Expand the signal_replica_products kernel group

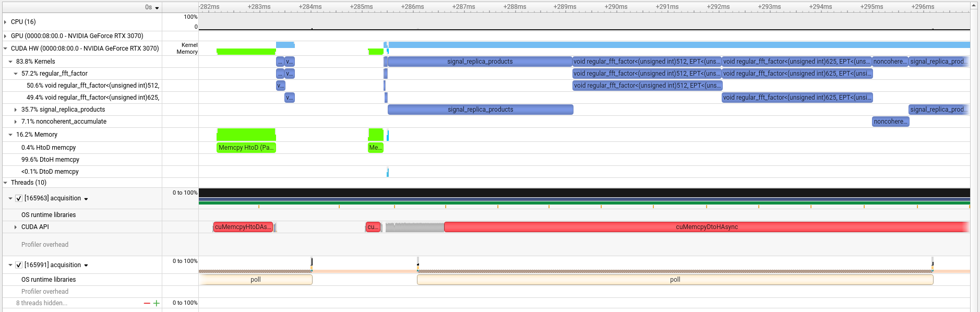16,110
